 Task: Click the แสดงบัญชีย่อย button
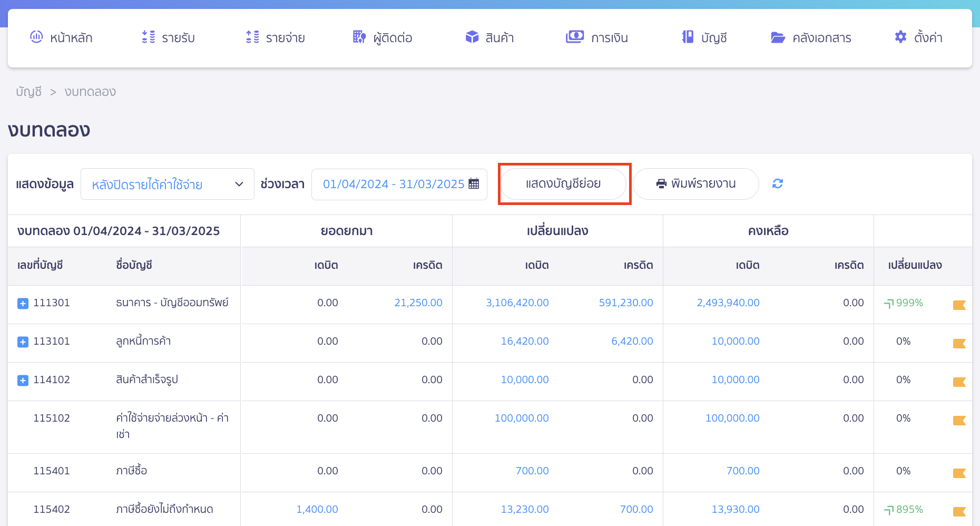click(x=563, y=184)
